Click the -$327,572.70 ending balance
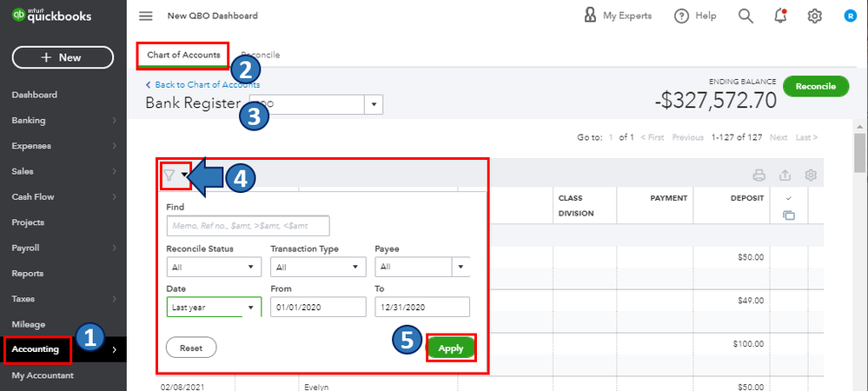This screenshot has height=391, width=868. (x=715, y=100)
